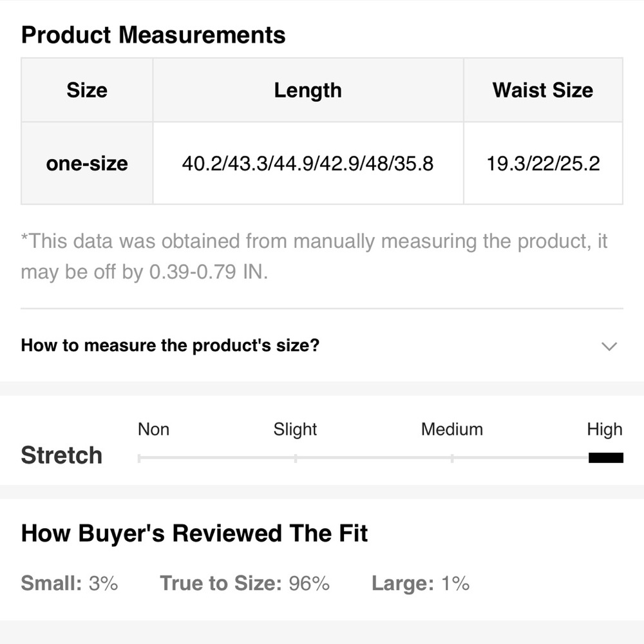
Task: Click the Waist Size column header
Action: point(542,90)
